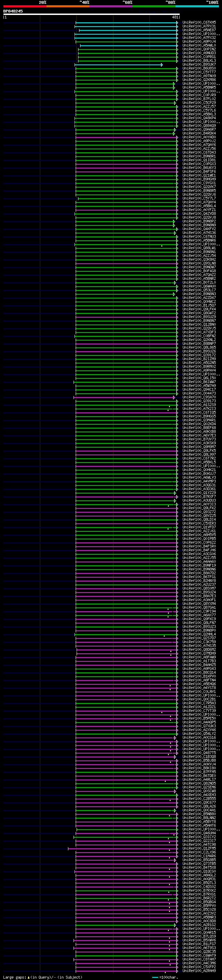
Task: Open hit UniRef100_A5AWL0
Action: click(199, 45)
